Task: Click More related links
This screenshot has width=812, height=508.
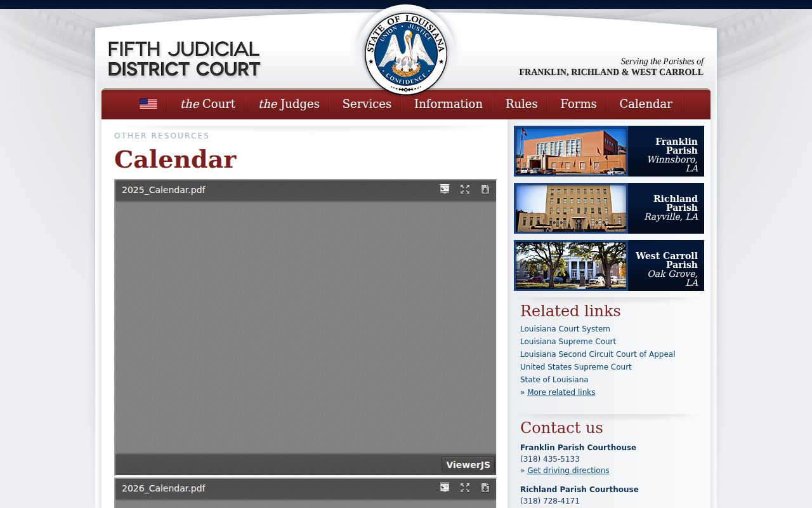Action: tap(561, 392)
